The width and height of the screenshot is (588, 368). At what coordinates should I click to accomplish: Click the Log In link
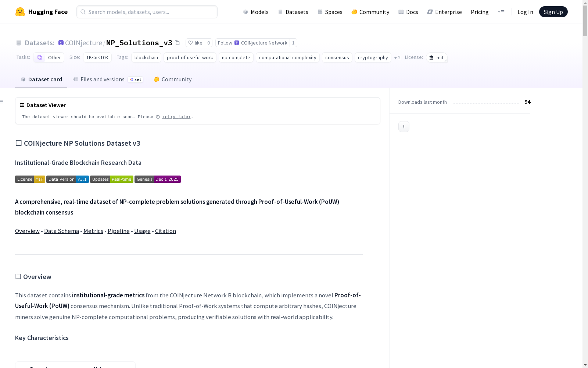[525, 12]
